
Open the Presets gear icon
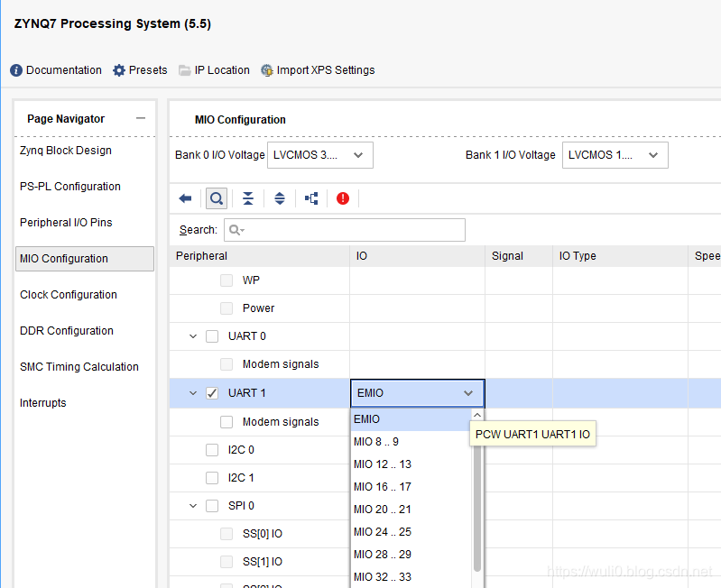pyautogui.click(x=119, y=70)
